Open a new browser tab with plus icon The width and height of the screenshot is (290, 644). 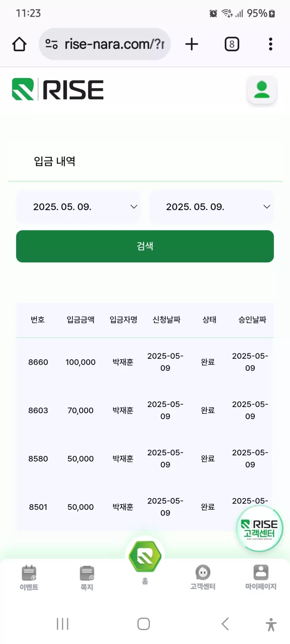tap(192, 44)
